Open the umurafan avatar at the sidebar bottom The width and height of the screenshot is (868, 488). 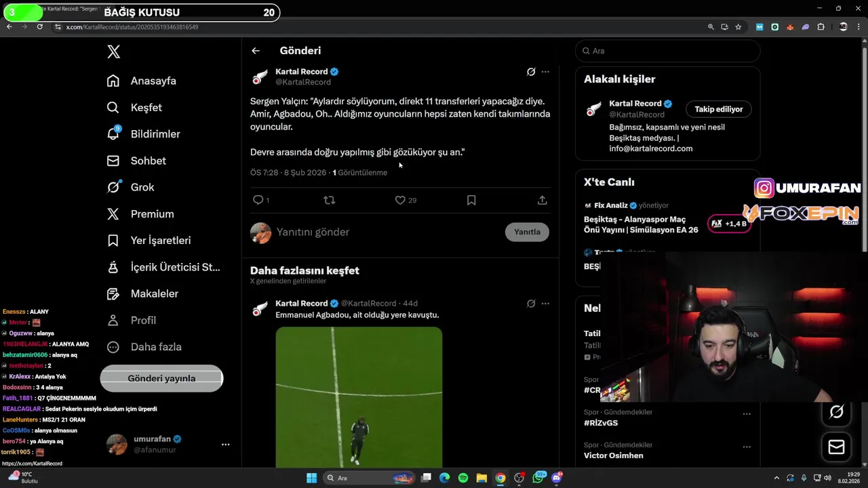pyautogui.click(x=117, y=445)
